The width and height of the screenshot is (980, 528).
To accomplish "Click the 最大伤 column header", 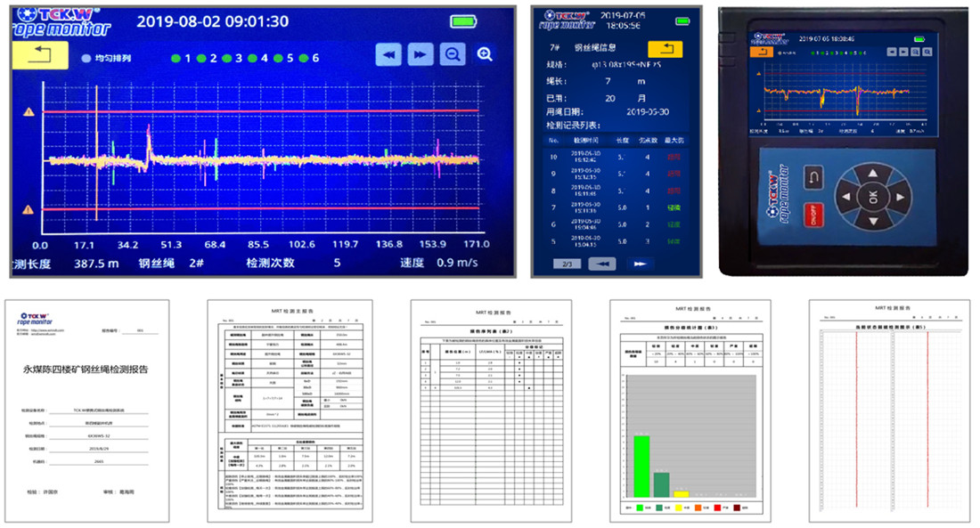I will pyautogui.click(x=674, y=141).
